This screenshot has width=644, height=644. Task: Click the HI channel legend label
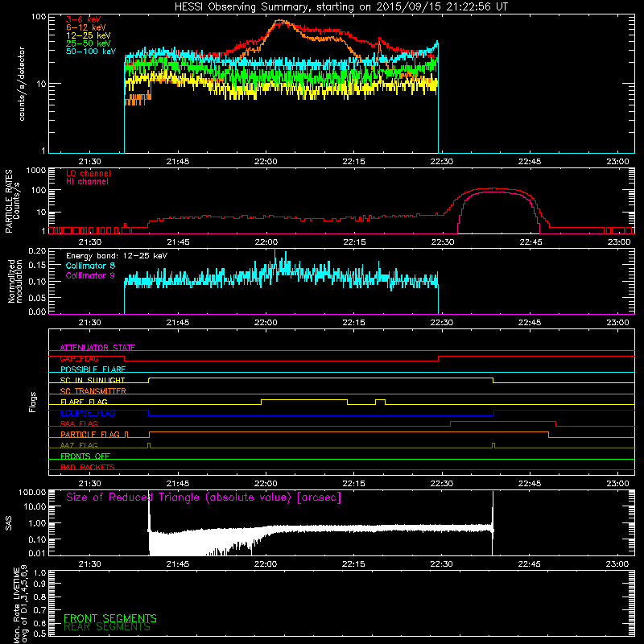click(x=87, y=182)
